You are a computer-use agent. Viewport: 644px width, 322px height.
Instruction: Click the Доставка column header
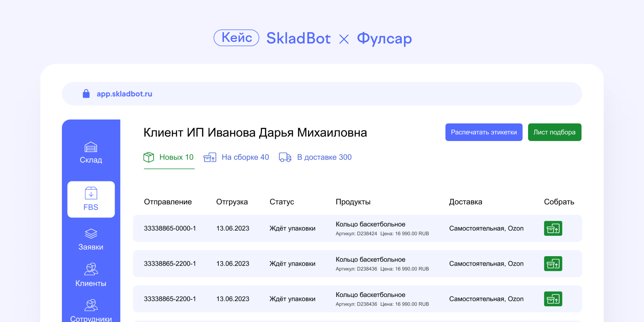[x=465, y=202]
